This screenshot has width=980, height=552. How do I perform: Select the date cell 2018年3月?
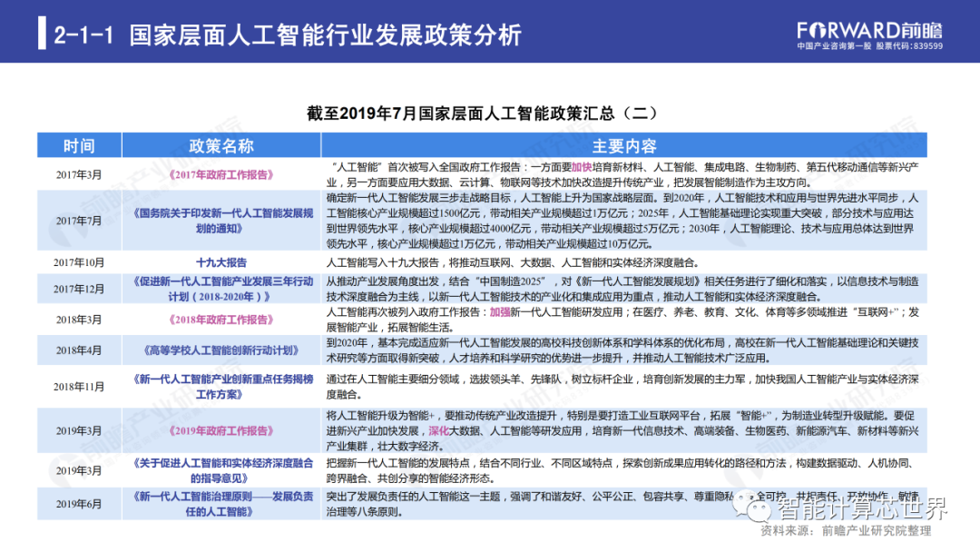click(x=79, y=320)
